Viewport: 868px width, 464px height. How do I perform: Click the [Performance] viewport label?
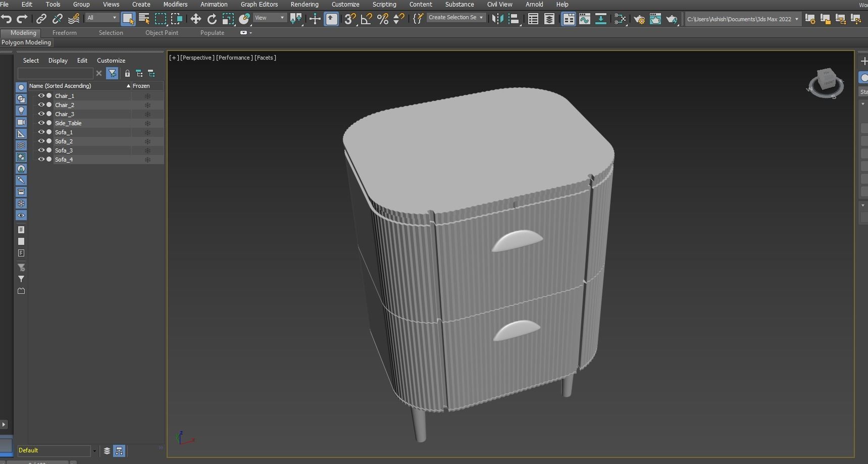(234, 58)
